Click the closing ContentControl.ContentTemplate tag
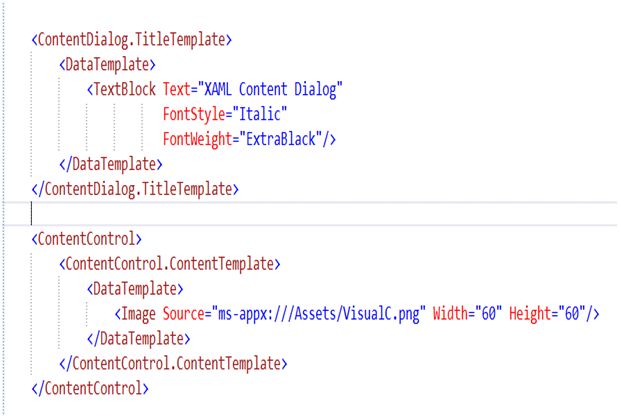Viewport: 619px width, 418px height. (x=174, y=362)
